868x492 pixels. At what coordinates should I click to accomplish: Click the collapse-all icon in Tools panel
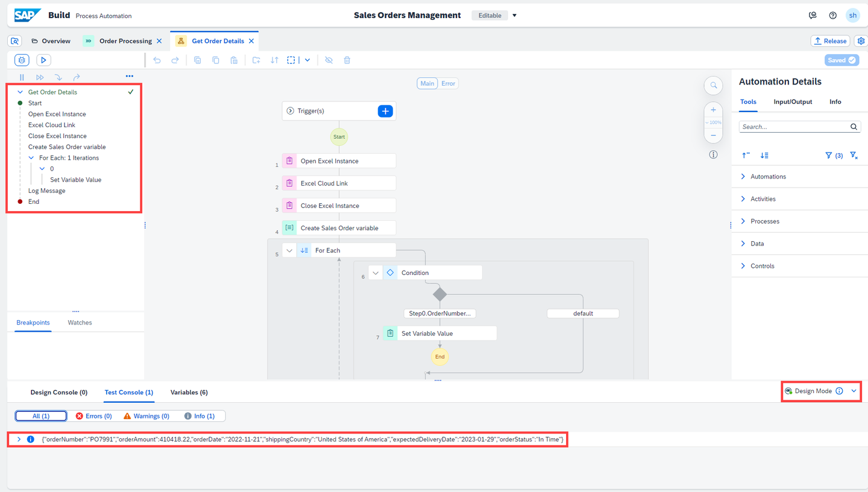746,156
